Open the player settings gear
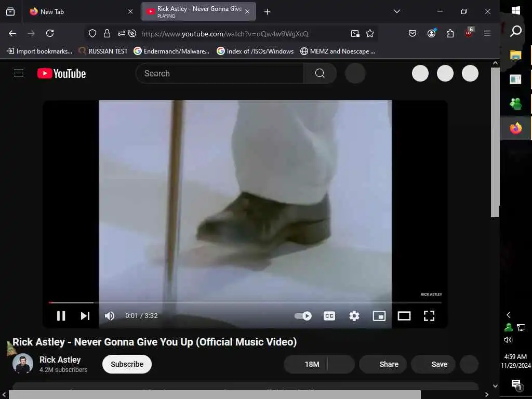Image resolution: width=532 pixels, height=399 pixels. pos(354,316)
